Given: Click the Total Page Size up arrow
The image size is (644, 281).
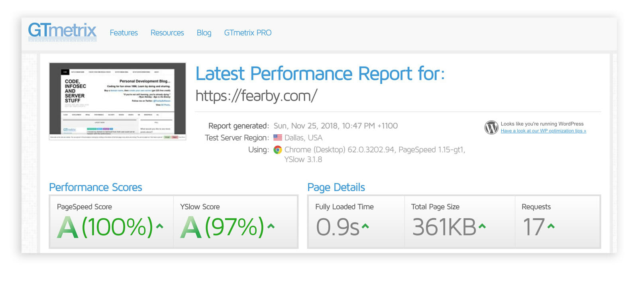Looking at the screenshot, I should (482, 226).
